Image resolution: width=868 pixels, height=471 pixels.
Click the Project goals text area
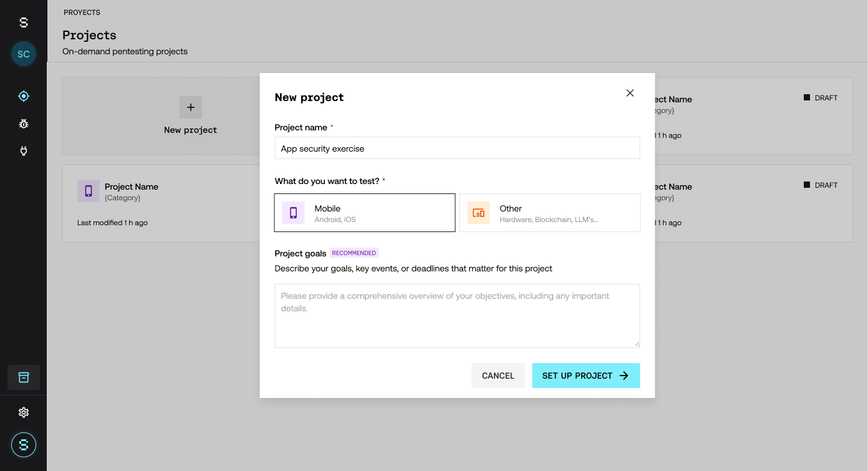[x=457, y=316]
